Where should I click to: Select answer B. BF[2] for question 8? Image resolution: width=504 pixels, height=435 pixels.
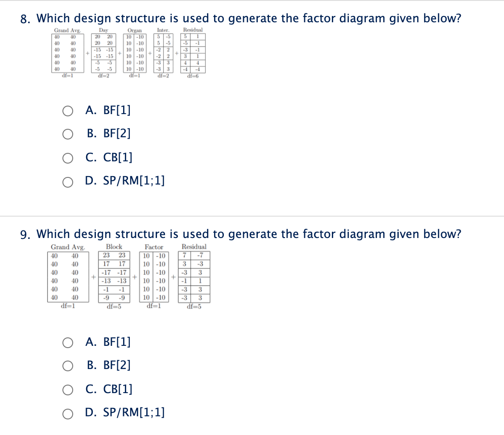click(68, 134)
